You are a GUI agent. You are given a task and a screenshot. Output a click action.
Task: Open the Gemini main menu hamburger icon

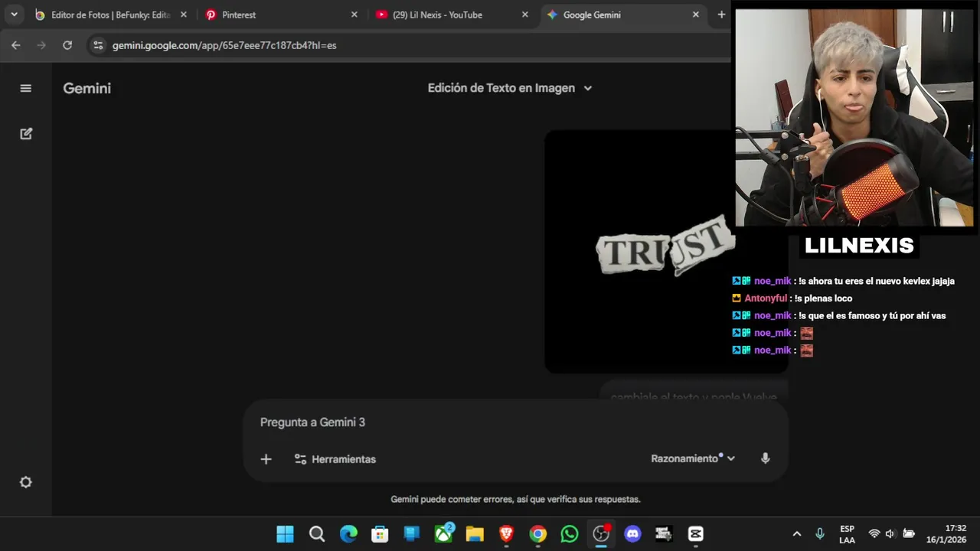click(25, 88)
